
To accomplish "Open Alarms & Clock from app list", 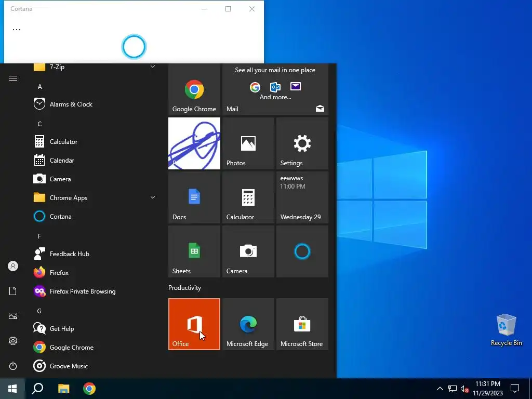I will click(95, 104).
